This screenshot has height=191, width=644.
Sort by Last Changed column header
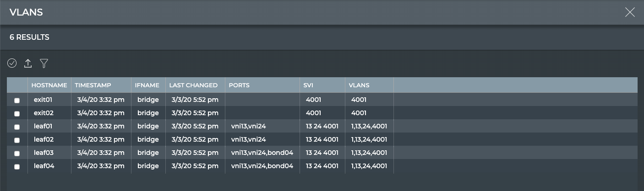(x=193, y=85)
